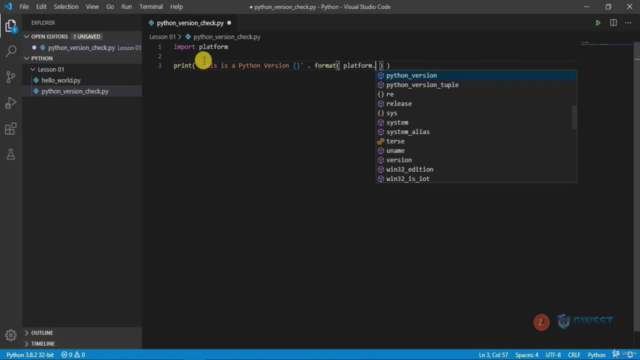Open the Explorer view in activity bar

pyautogui.click(x=11, y=26)
